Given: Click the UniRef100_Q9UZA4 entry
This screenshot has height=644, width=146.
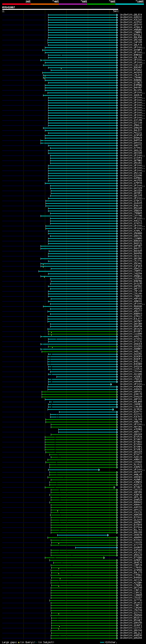Looking at the screenshot, I should click(x=131, y=638).
